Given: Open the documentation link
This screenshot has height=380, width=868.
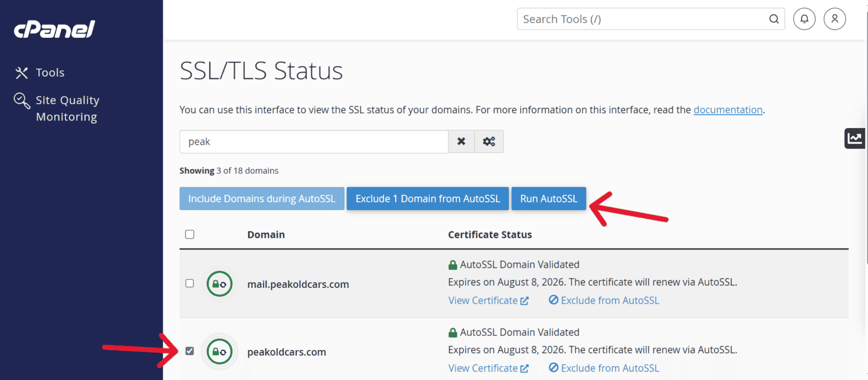Looking at the screenshot, I should click(728, 110).
